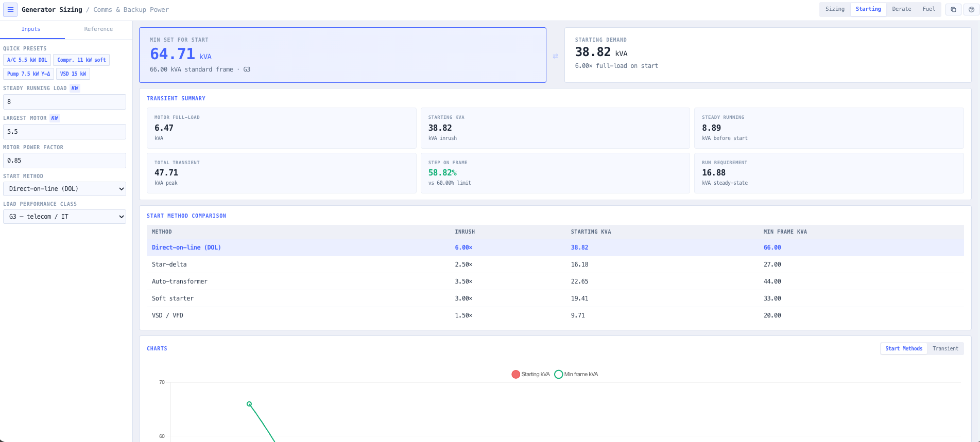Open the hamburger sidebar menu
This screenshot has height=442, width=980.
coord(10,9)
